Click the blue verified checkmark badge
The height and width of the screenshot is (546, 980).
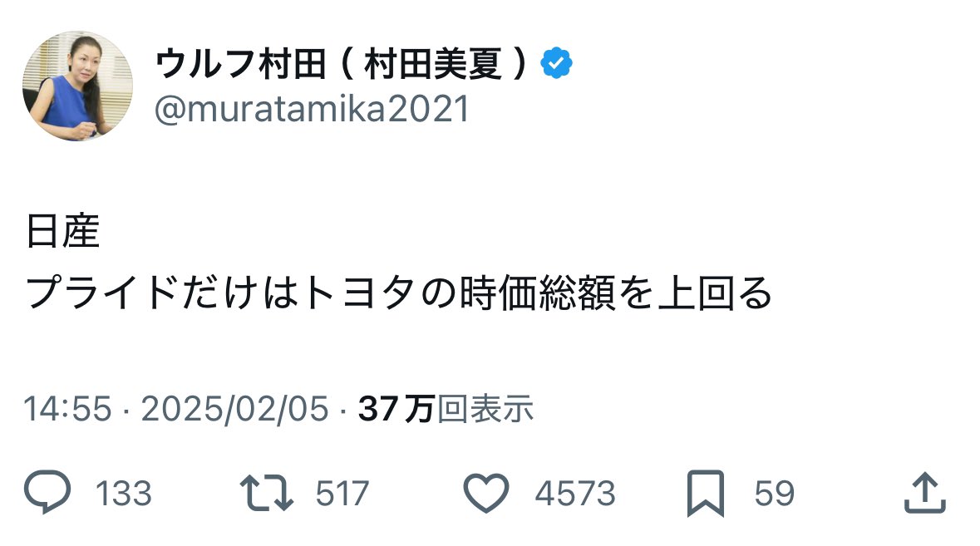point(556,66)
